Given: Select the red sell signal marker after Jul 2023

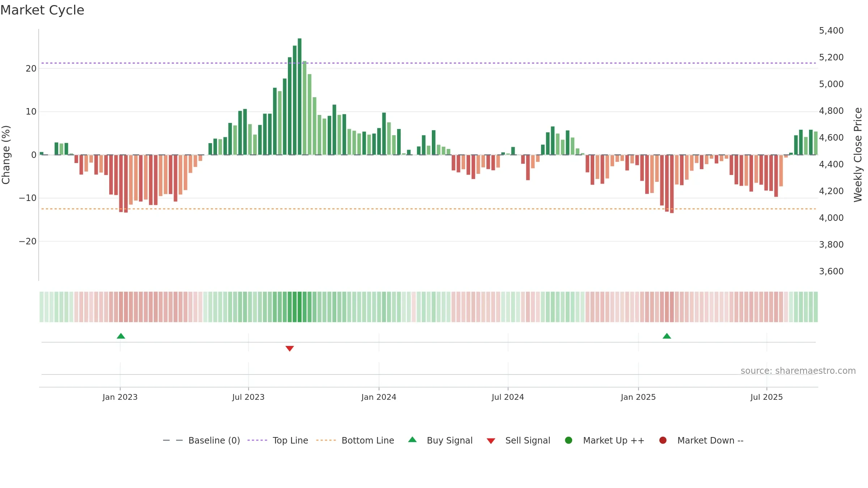Looking at the screenshot, I should coord(290,348).
